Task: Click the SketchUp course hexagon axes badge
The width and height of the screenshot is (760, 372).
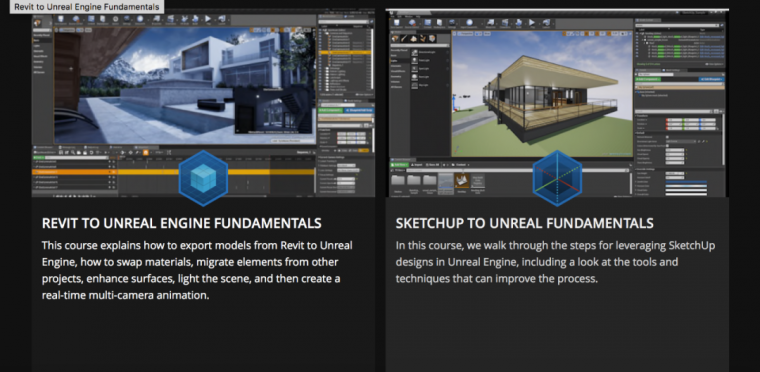Action: 557,178
